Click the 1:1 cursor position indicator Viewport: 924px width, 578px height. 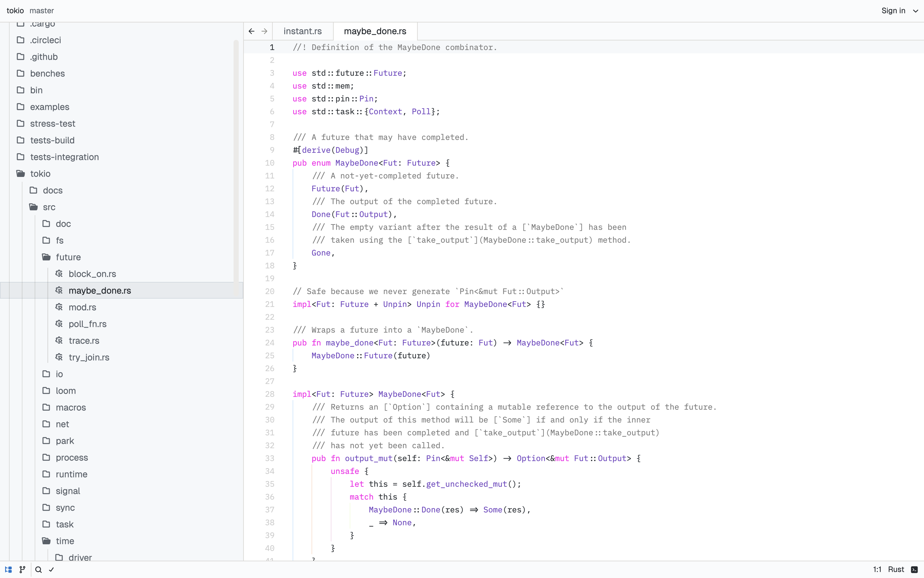pos(877,570)
